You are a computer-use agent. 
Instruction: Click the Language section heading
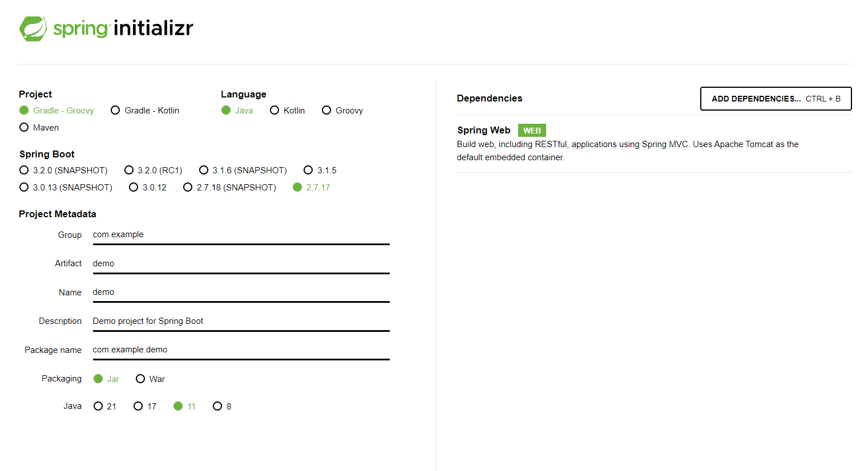244,95
